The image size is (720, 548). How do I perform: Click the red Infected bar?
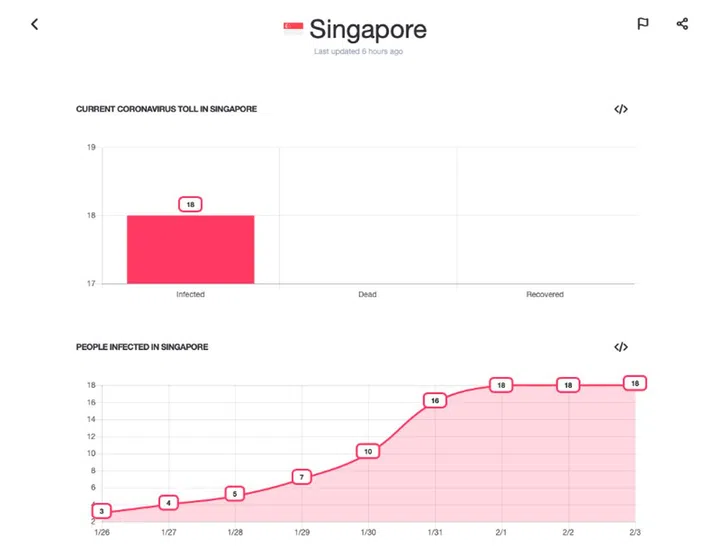pyautogui.click(x=190, y=249)
